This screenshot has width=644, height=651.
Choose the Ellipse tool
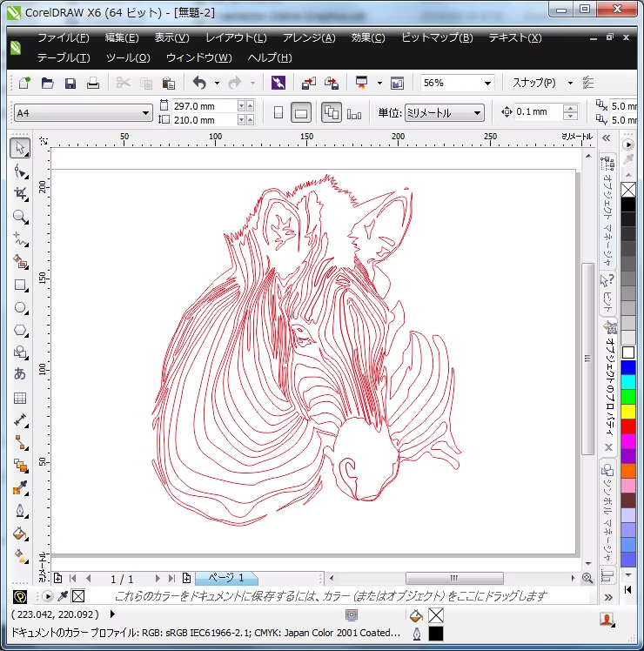(x=20, y=307)
